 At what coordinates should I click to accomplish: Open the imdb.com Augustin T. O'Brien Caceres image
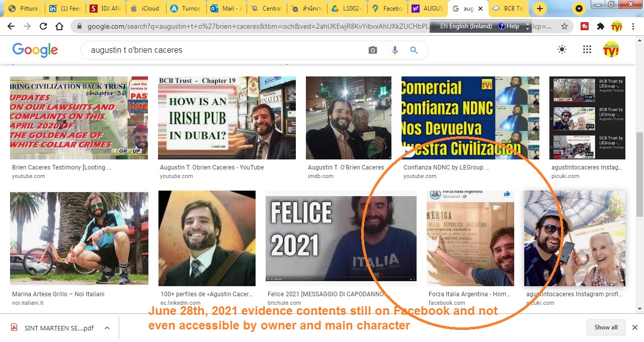coord(349,118)
